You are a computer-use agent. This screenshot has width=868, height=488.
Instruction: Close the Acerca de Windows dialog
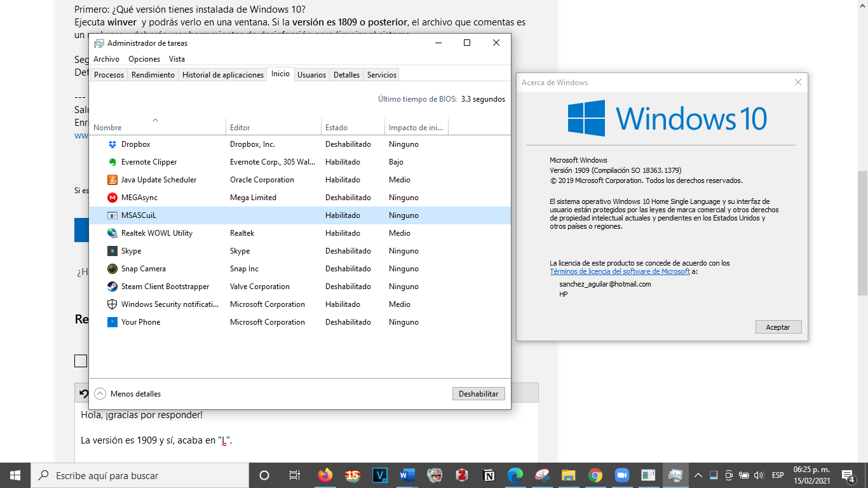(x=798, y=82)
